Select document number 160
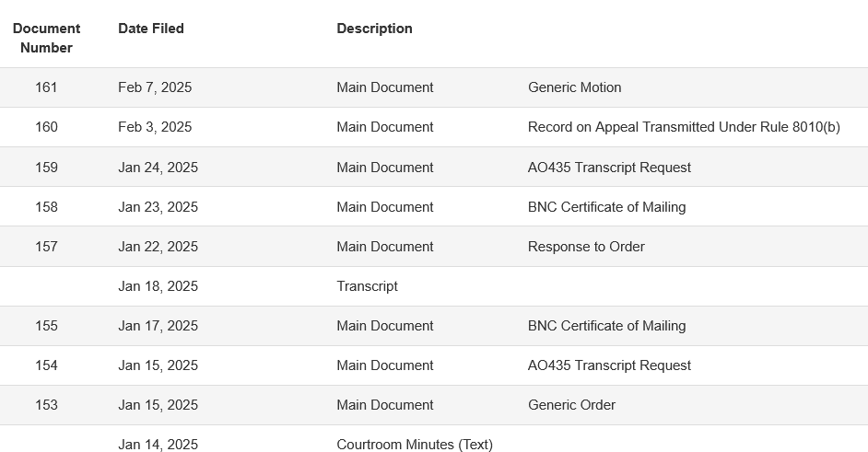The image size is (868, 452). (46, 127)
